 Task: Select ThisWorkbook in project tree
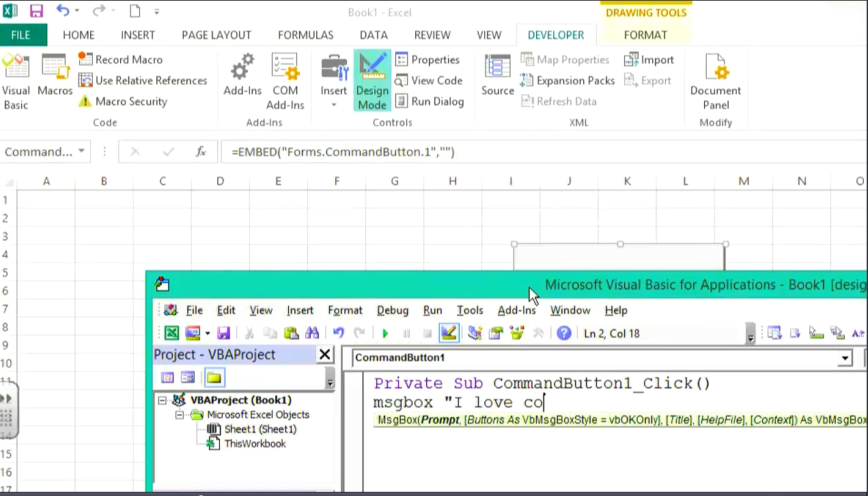[x=247, y=443]
